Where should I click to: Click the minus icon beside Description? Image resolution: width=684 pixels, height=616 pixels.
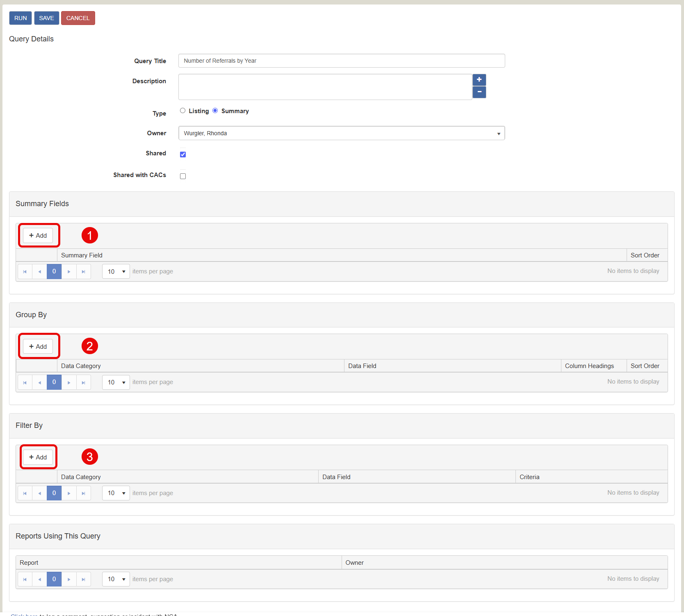[479, 92]
